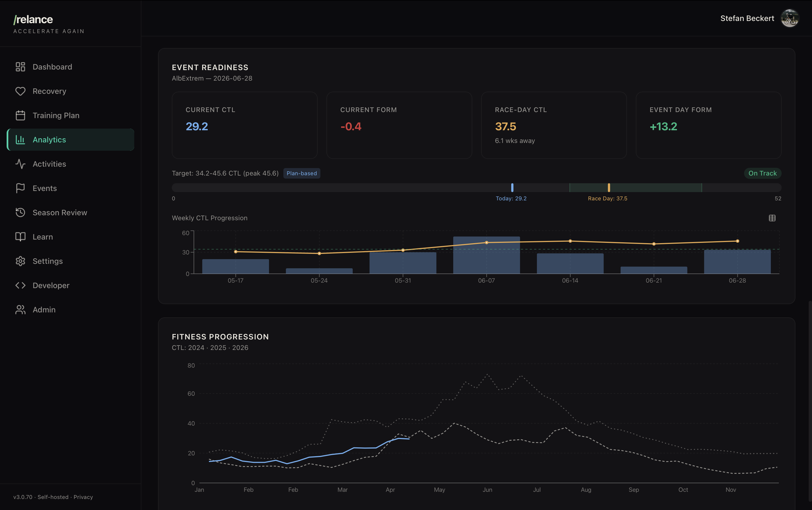Click the Season Review history icon
This screenshot has height=510, width=812.
coord(20,212)
